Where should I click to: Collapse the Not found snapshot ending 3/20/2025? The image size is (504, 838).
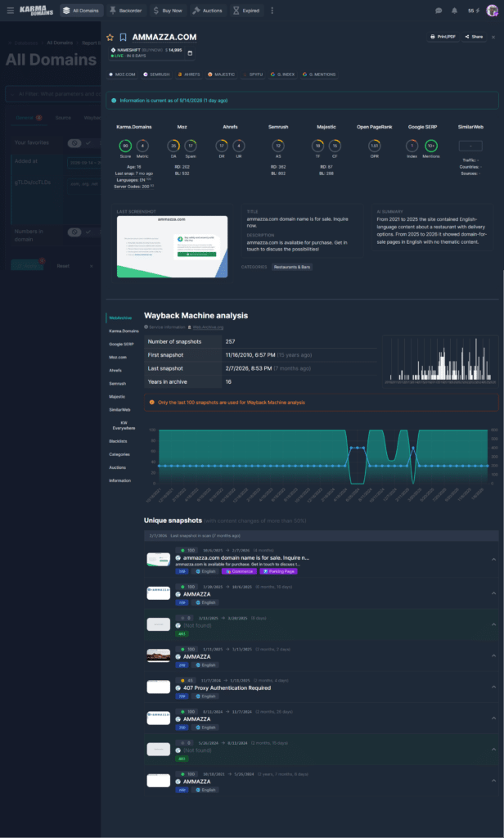tap(494, 624)
